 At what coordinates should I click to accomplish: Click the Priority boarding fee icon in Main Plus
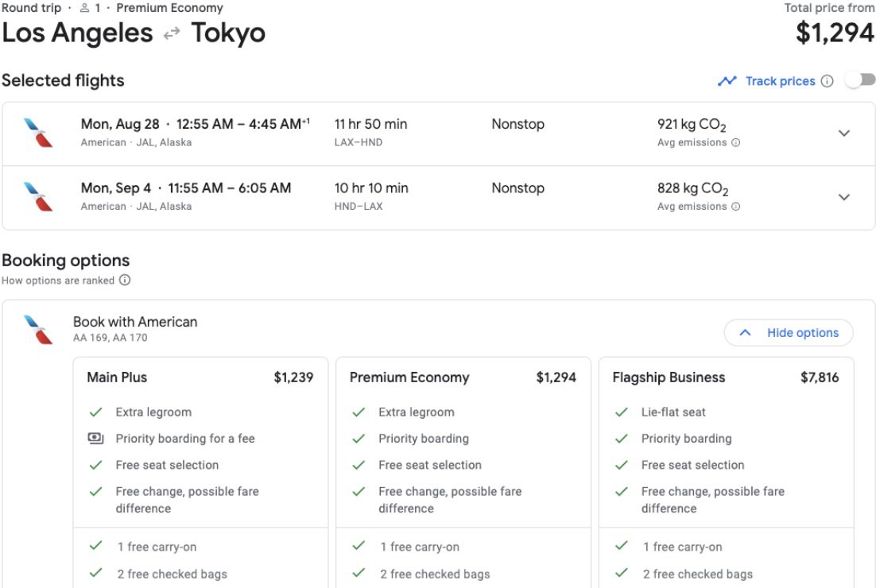pyautogui.click(x=95, y=439)
